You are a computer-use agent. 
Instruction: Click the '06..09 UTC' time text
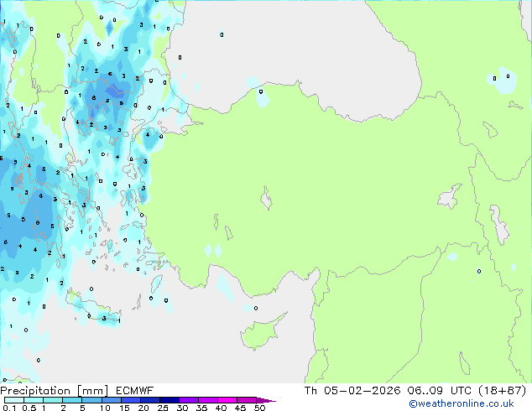click(x=440, y=391)
